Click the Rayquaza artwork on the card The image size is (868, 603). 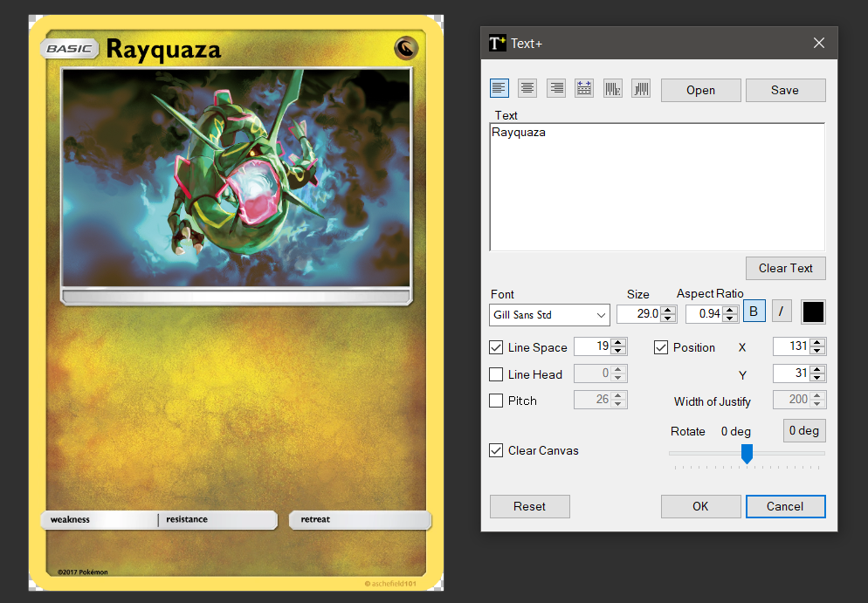click(x=237, y=177)
